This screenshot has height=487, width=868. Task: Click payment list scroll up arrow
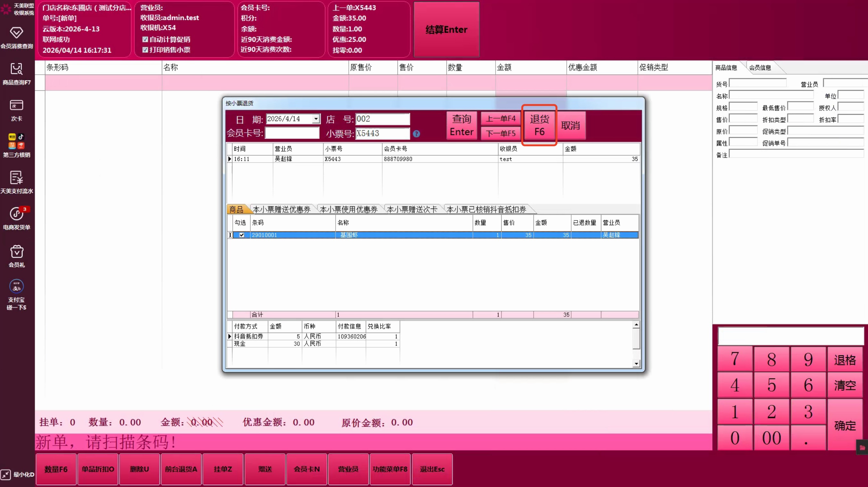point(636,325)
